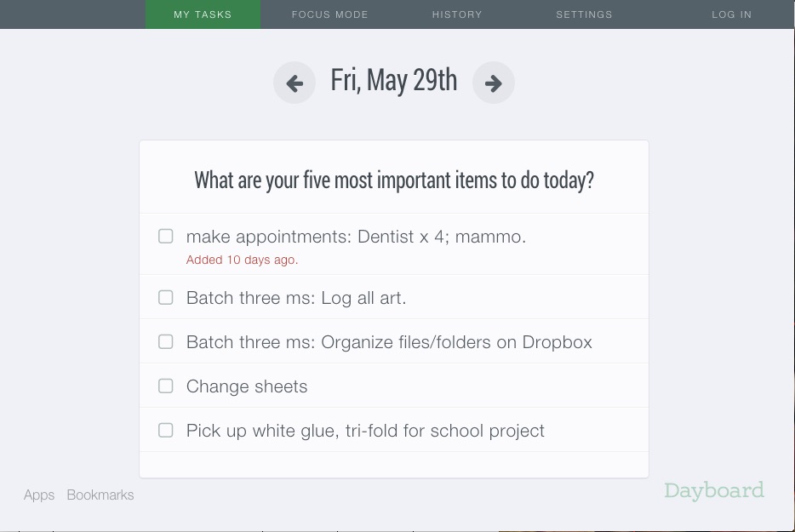
Task: Click the 'Change sheets' task text
Action: [x=247, y=386]
